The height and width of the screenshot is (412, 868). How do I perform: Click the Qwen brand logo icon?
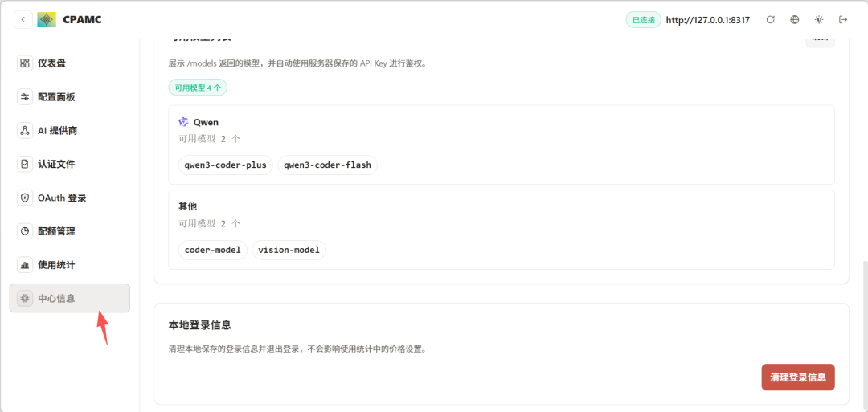coord(184,122)
